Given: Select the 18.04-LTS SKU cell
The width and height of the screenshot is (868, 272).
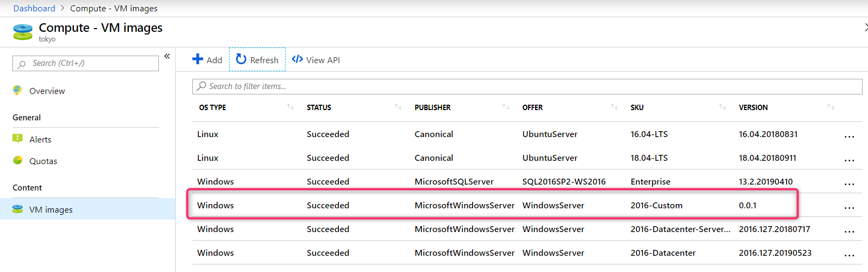Looking at the screenshot, I should pos(649,158).
